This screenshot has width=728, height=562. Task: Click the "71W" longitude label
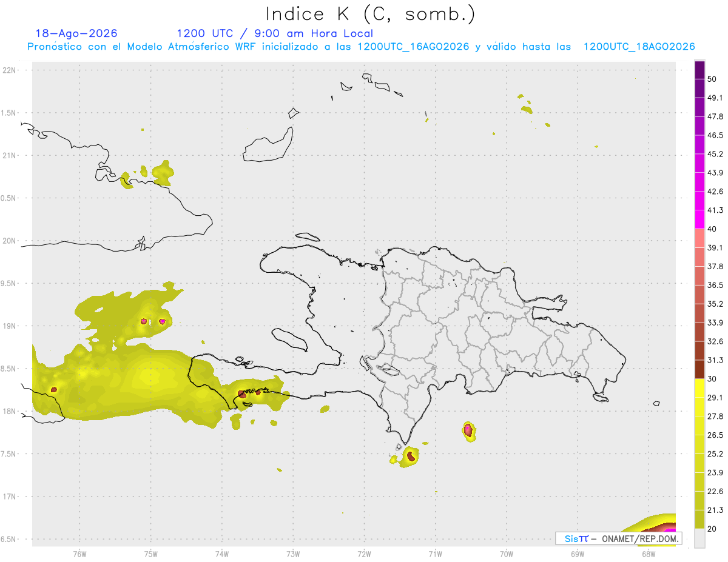point(435,554)
